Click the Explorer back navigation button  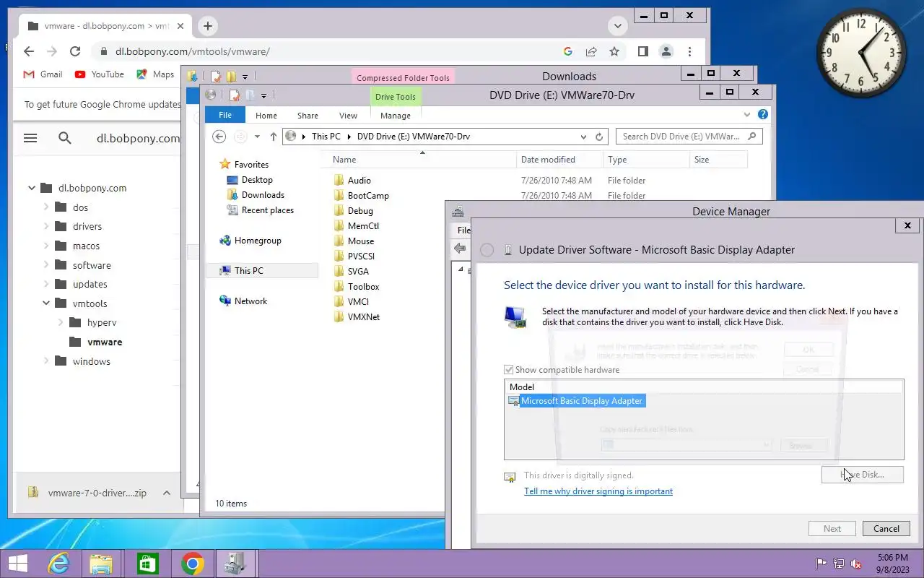click(219, 137)
